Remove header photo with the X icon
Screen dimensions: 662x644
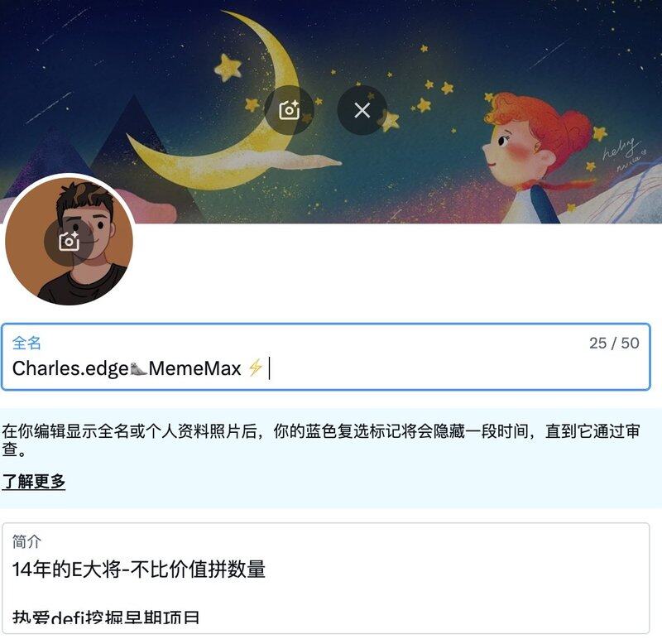coord(362,110)
